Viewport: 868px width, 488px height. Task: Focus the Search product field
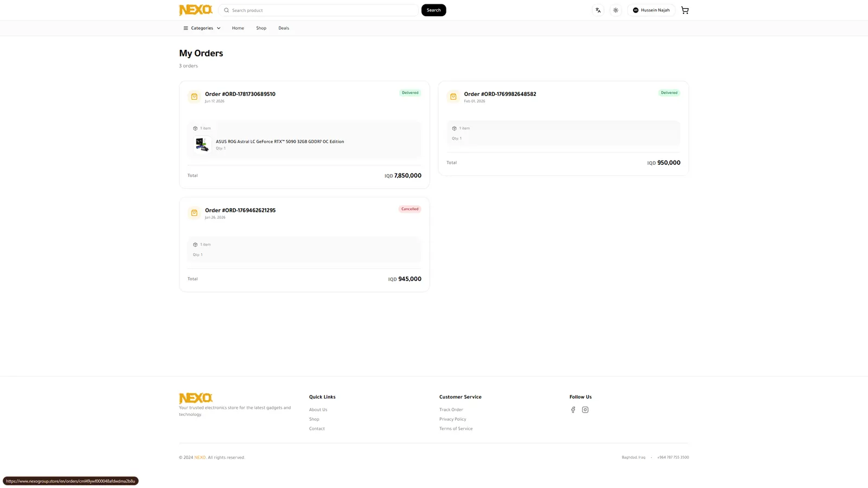[319, 10]
